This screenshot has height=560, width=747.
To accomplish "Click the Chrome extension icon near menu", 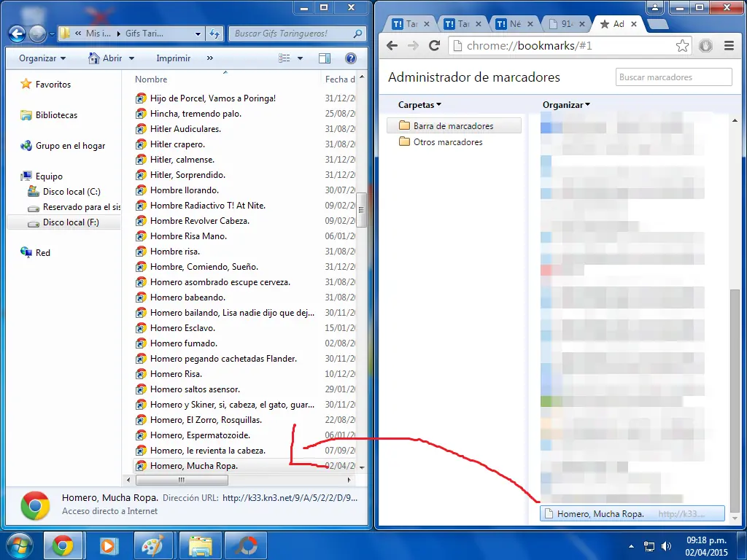I will [705, 46].
